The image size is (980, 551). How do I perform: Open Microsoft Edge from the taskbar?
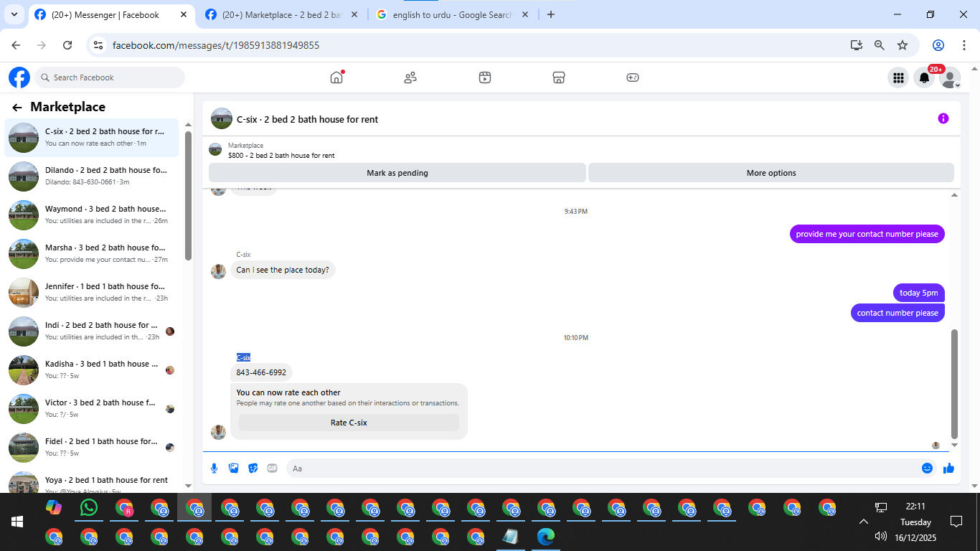[x=547, y=536]
